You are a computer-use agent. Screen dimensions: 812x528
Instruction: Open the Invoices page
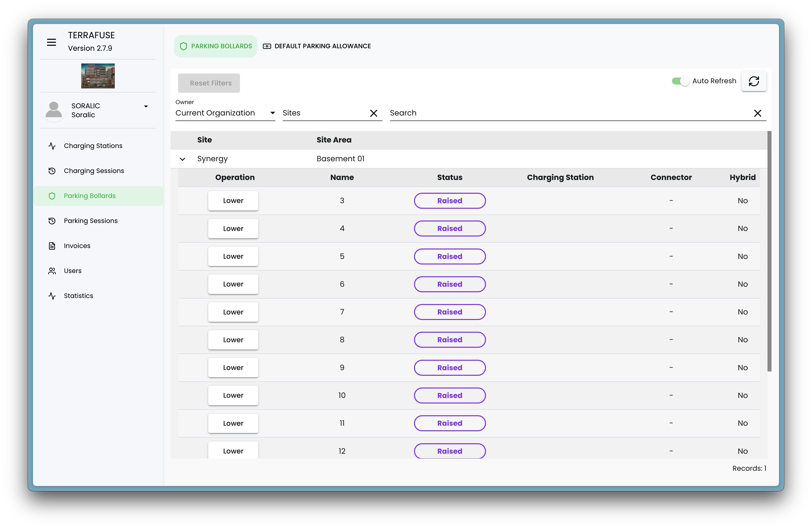coord(77,246)
